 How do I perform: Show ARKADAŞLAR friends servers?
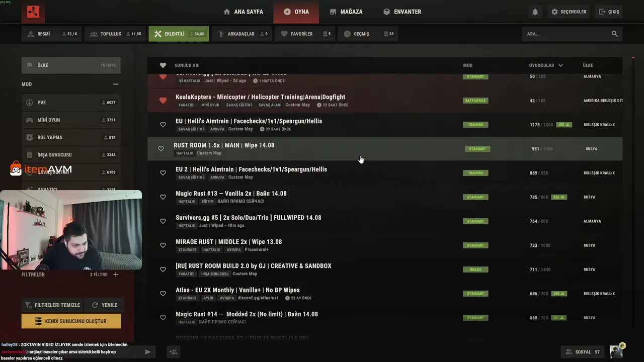coord(242,34)
